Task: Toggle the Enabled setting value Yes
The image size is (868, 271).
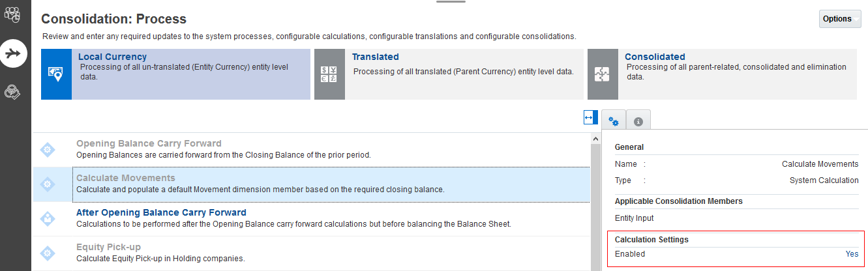Action: (852, 254)
